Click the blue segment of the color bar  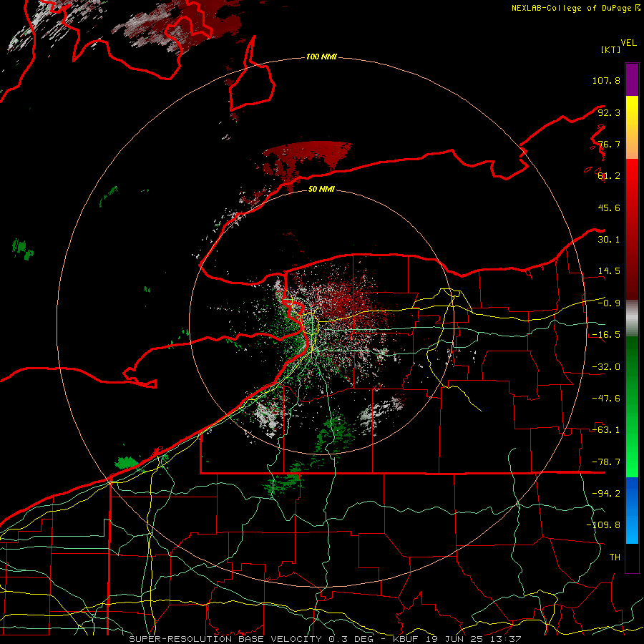(x=632, y=510)
